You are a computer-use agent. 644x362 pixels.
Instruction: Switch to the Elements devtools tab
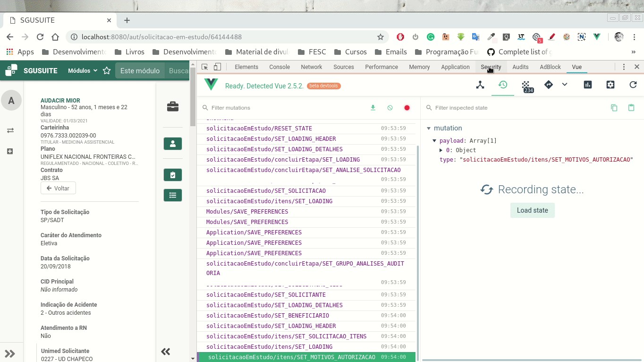(x=246, y=67)
